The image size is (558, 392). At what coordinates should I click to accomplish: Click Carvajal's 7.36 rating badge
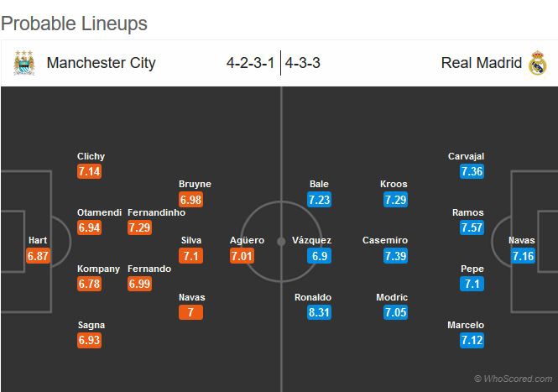pos(472,170)
